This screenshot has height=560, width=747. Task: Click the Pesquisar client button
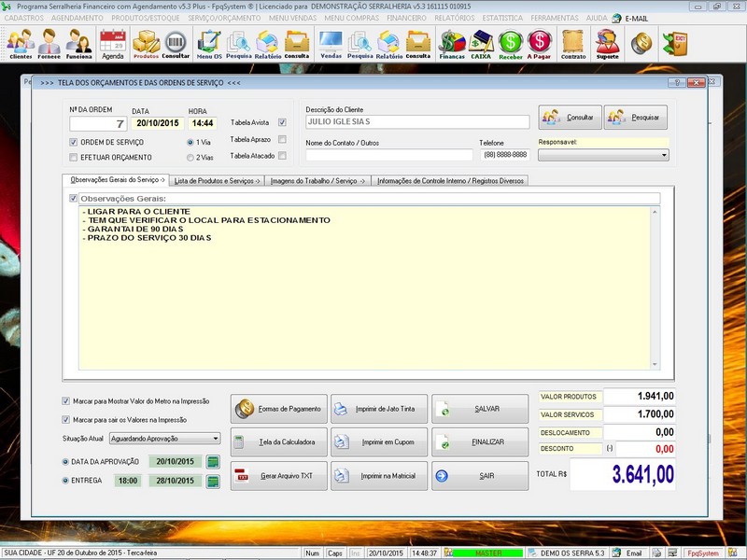point(636,118)
